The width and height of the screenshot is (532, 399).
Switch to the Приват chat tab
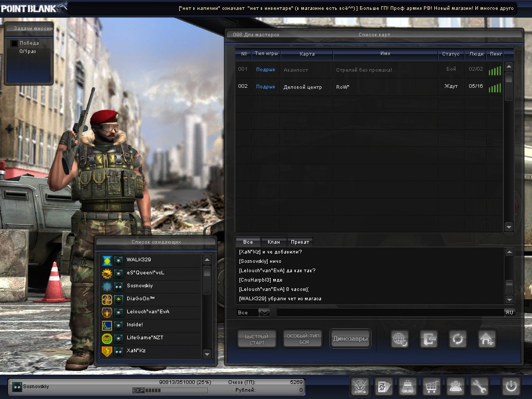tap(300, 242)
